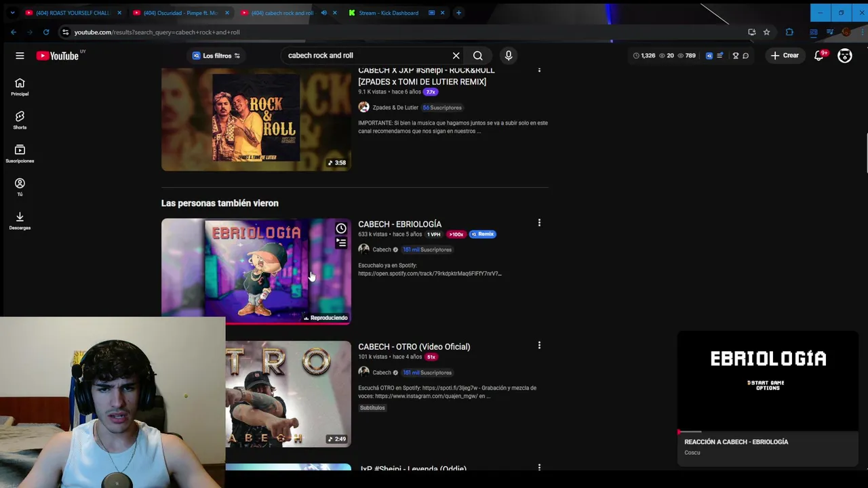Image resolution: width=868 pixels, height=488 pixels.
Task: Go back to the previous page
Action: [x=14, y=32]
